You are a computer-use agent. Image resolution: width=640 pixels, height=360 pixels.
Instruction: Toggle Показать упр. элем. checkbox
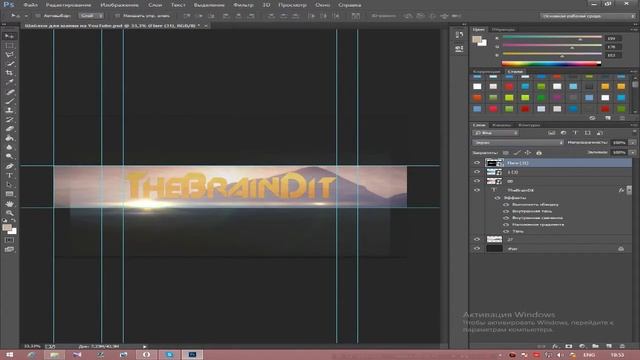[x=117, y=16]
